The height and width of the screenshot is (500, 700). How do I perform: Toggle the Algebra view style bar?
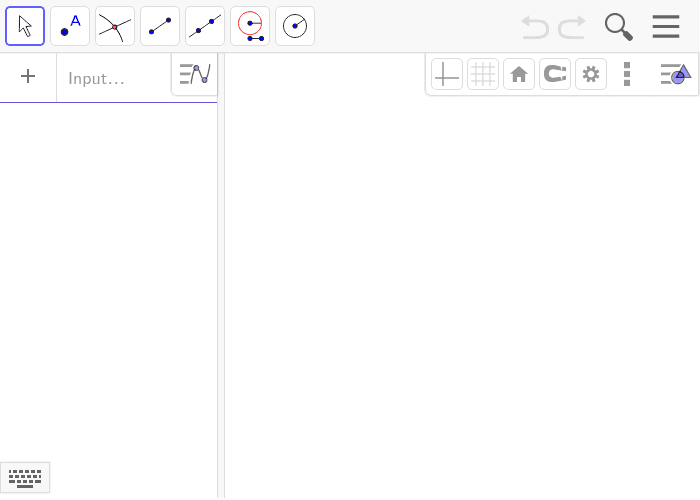(195, 74)
